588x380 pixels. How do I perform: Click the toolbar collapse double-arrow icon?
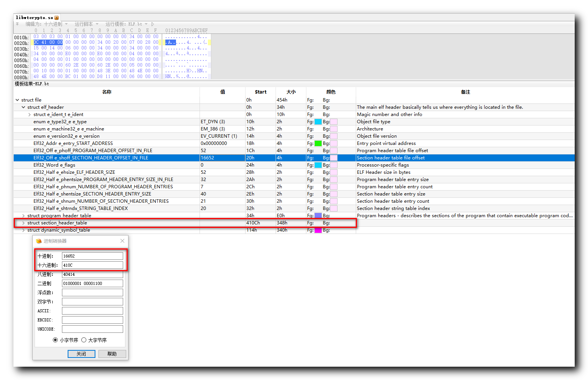click(17, 24)
